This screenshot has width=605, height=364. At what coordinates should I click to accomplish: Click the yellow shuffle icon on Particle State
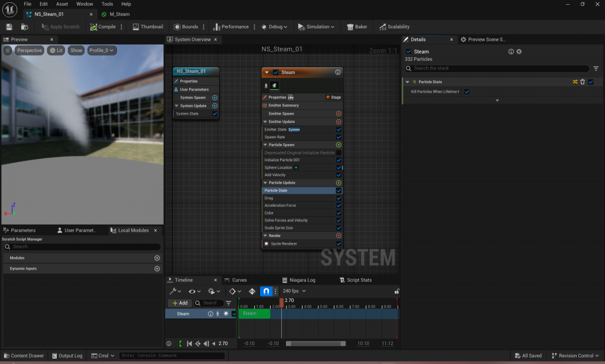575,82
